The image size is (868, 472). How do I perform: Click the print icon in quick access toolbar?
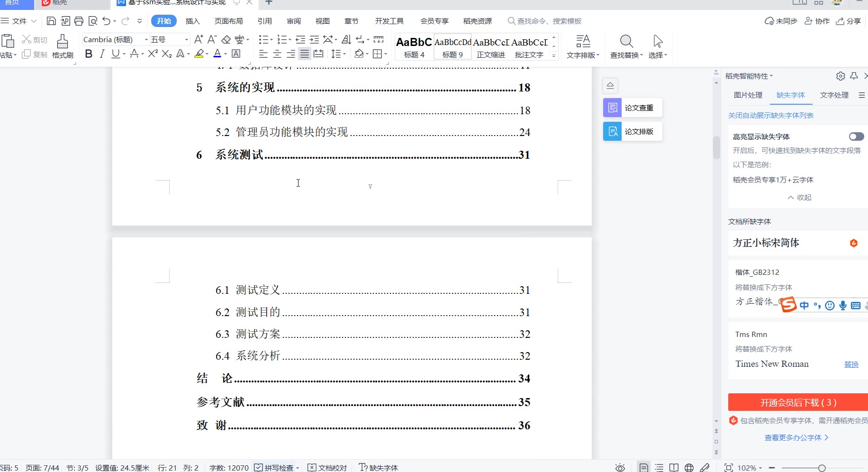tap(79, 21)
